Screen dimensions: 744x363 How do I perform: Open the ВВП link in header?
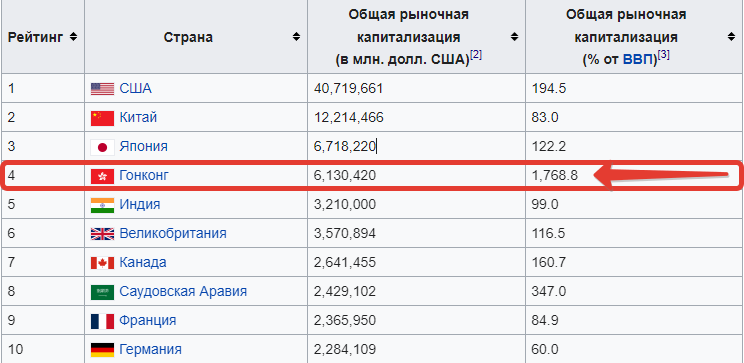[x=638, y=60]
